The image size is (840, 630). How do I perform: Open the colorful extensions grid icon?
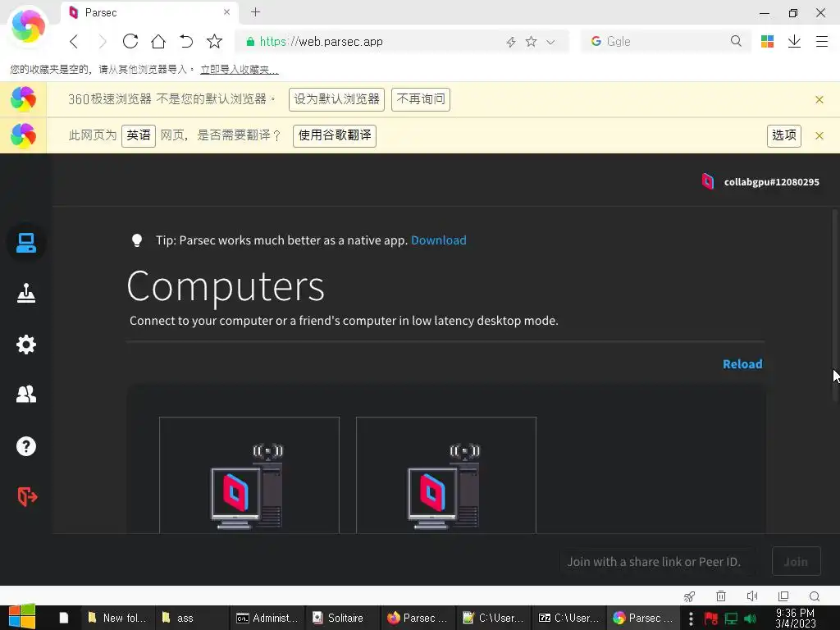click(767, 41)
